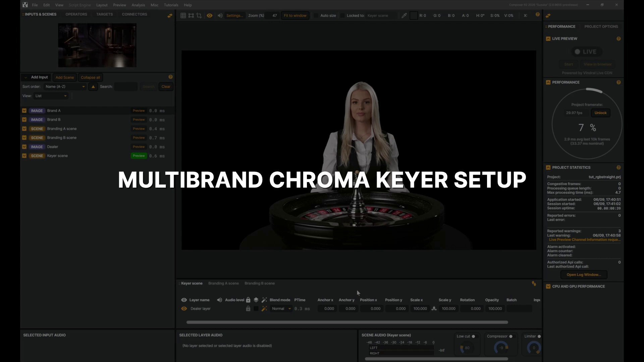The image size is (644, 362).
Task: Click the application logo icon in title bar
Action: (25, 5)
